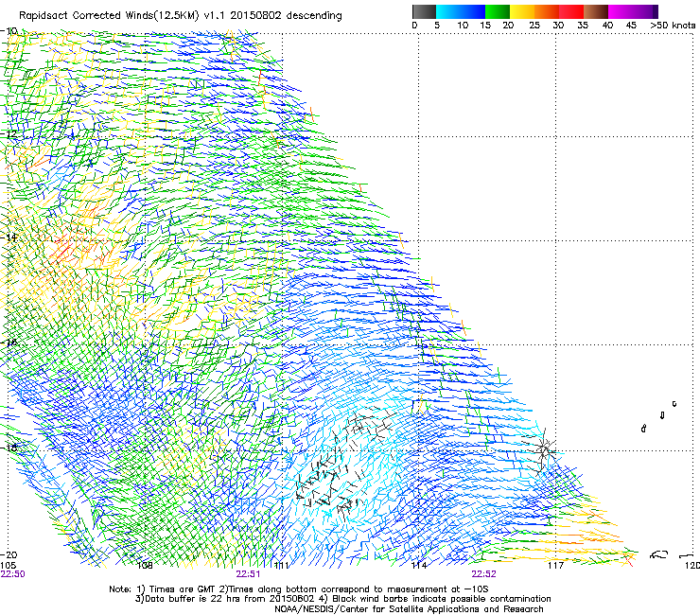
Task: Click the legend tick label '35'
Action: pos(583,26)
